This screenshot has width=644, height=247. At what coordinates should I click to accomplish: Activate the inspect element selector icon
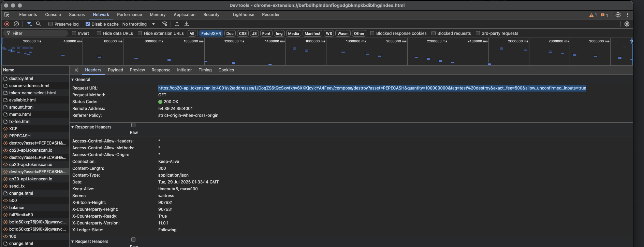[x=7, y=15]
